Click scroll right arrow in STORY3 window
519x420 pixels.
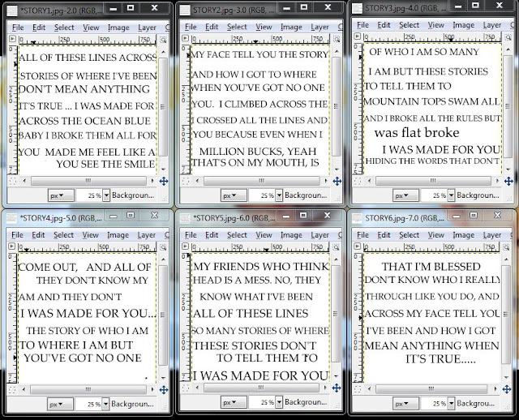pyautogui.click(x=497, y=181)
